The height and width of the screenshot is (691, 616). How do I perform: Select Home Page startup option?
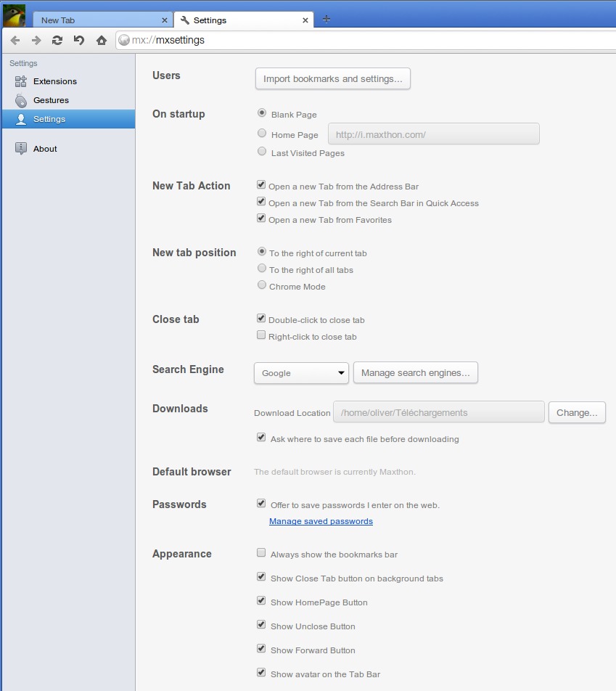[x=262, y=133]
